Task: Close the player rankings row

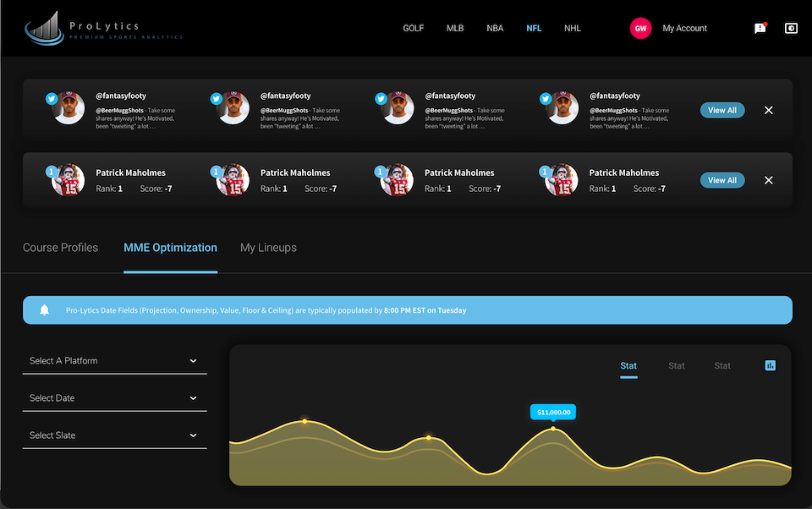Action: pyautogui.click(x=769, y=180)
